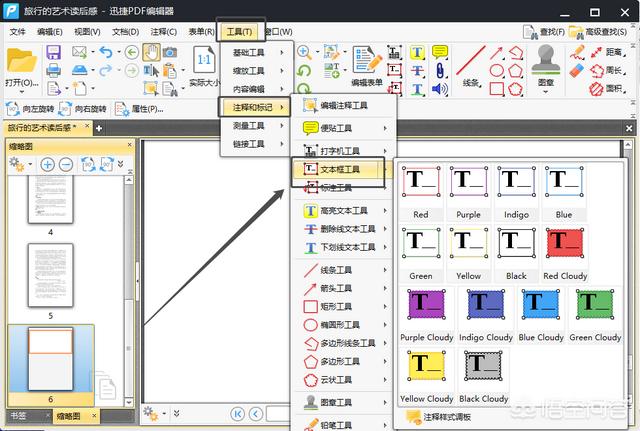Select page 5 thumbnail
Screen dimensions: 640x431
51,275
